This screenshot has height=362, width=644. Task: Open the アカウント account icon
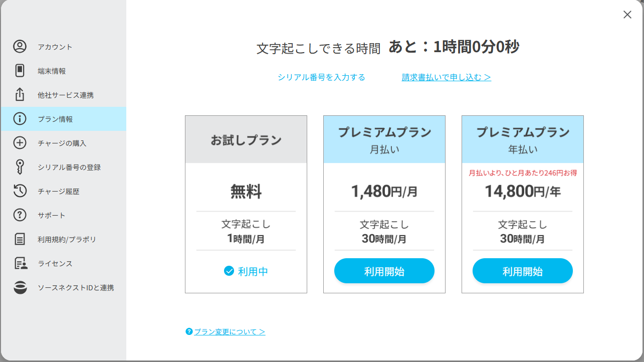tap(20, 47)
